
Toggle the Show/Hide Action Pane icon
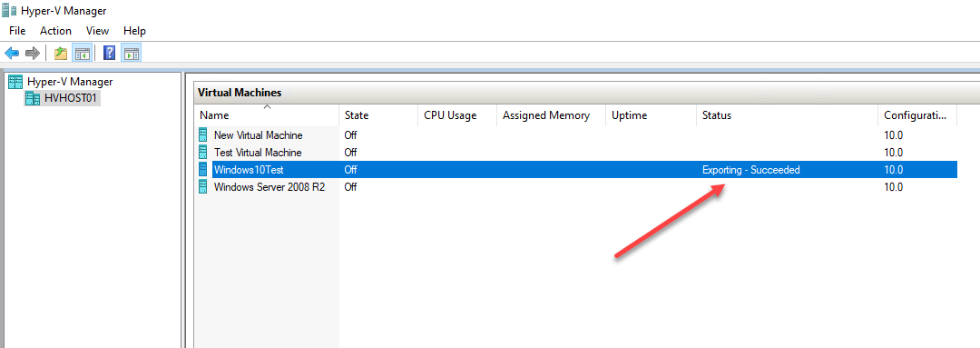pos(132,54)
